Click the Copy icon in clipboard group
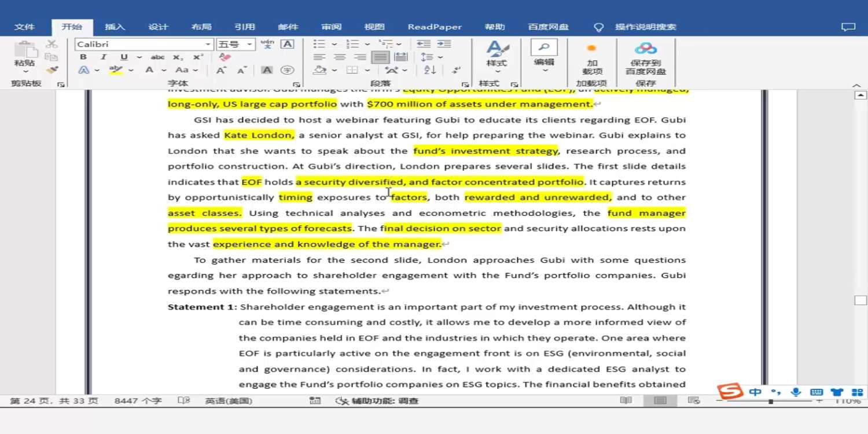This screenshot has width=868, height=434. (52, 57)
